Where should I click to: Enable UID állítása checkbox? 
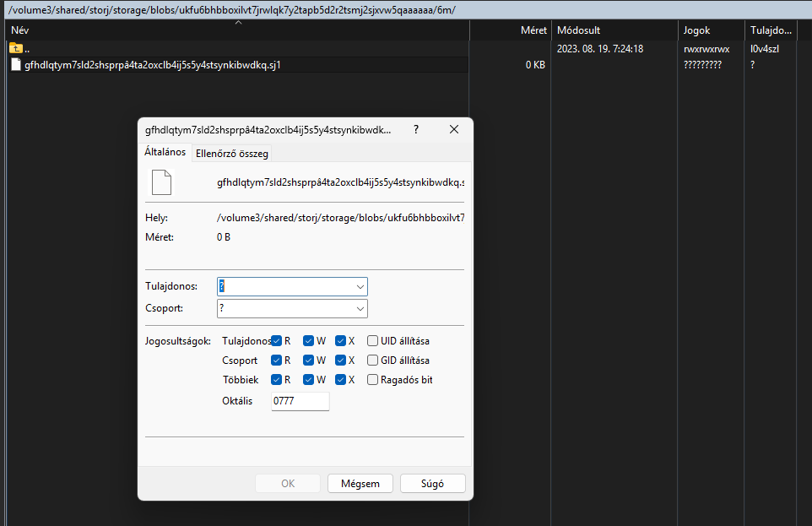[x=372, y=341]
